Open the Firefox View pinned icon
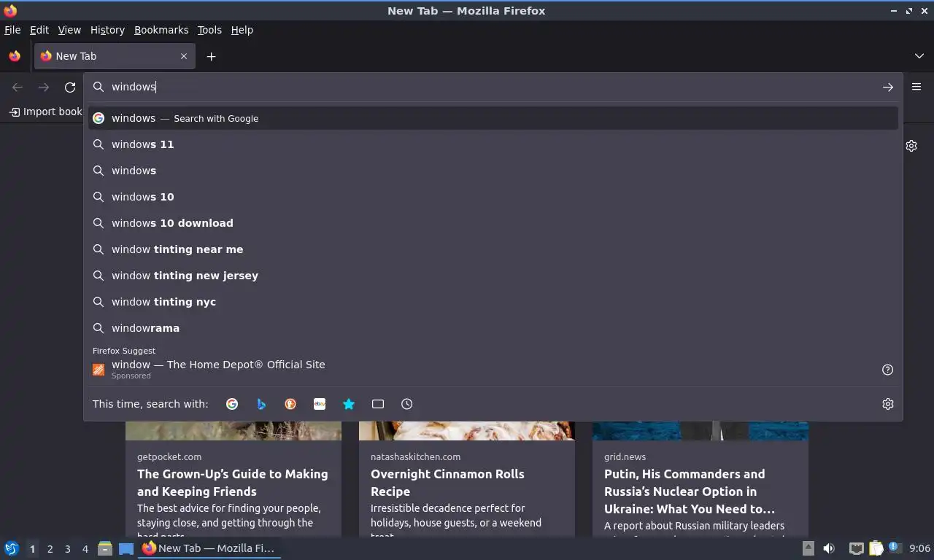Viewport: 934px width, 560px height. tap(15, 56)
